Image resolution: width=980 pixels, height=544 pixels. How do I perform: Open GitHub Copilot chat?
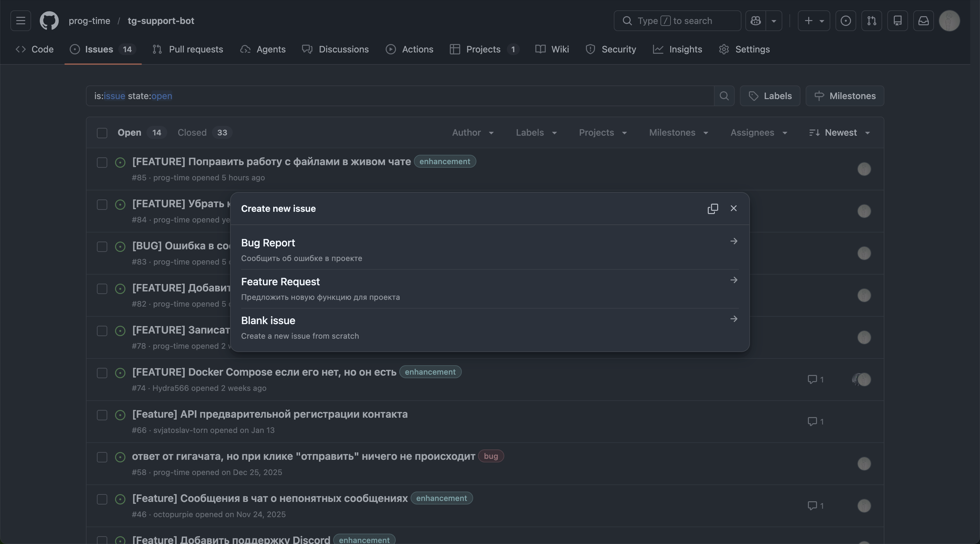point(755,20)
